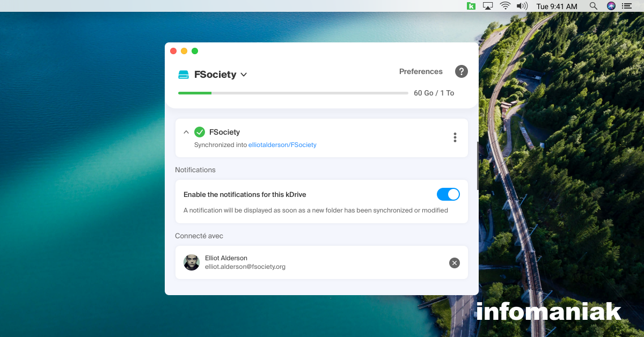Open the Preferences link
The image size is (644, 337).
point(421,71)
